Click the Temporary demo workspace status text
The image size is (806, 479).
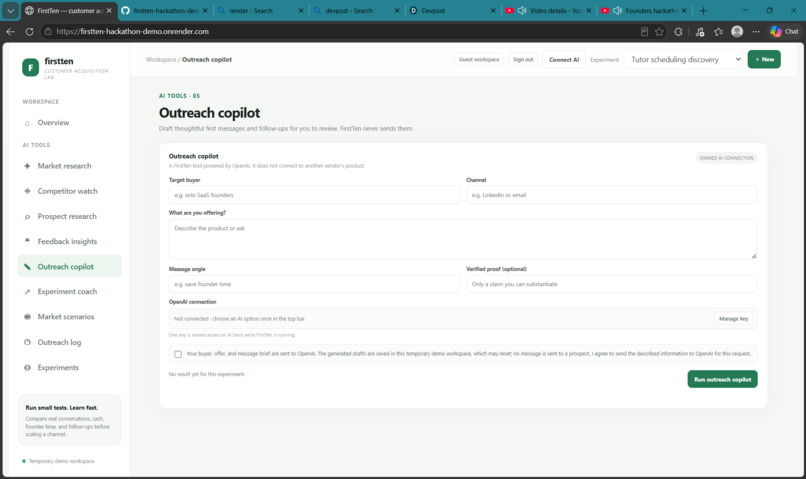(61, 461)
